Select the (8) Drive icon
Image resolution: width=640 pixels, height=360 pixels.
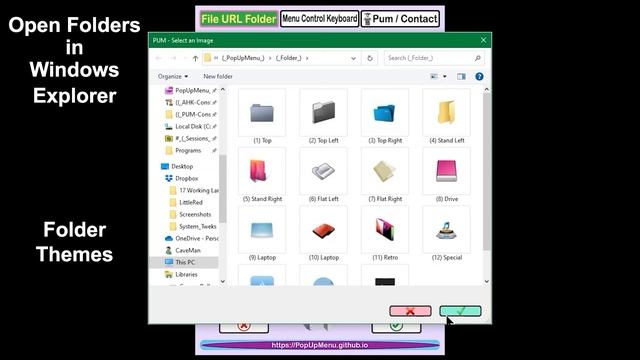[x=446, y=171]
